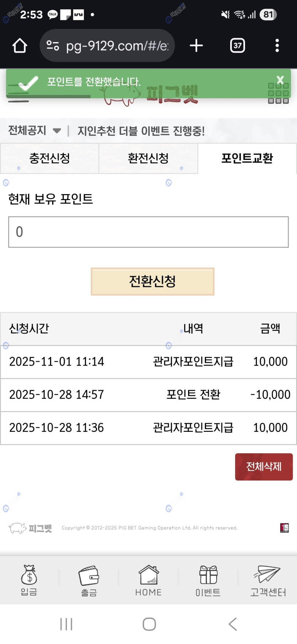The height and width of the screenshot is (644, 297).
Task: Open the browser three-dot menu
Action: click(277, 46)
